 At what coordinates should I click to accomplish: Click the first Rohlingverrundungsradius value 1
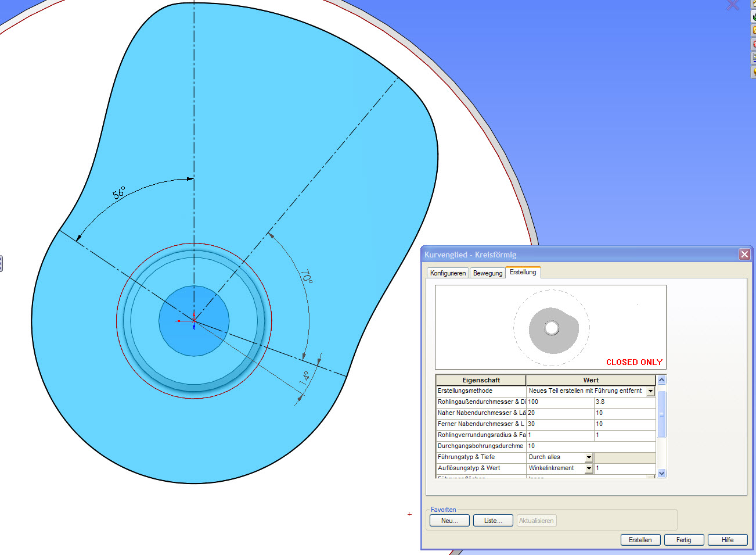click(560, 435)
